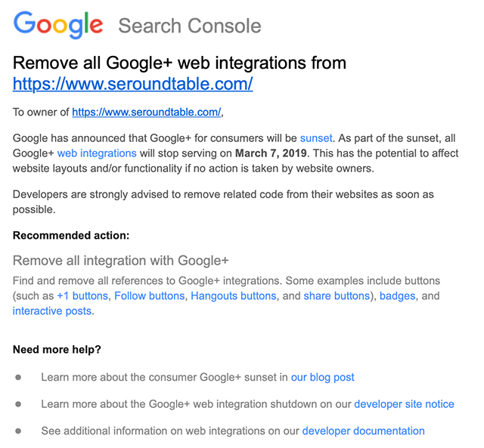484x448 pixels.
Task: Follow the "sunset" link
Action: (x=316, y=139)
